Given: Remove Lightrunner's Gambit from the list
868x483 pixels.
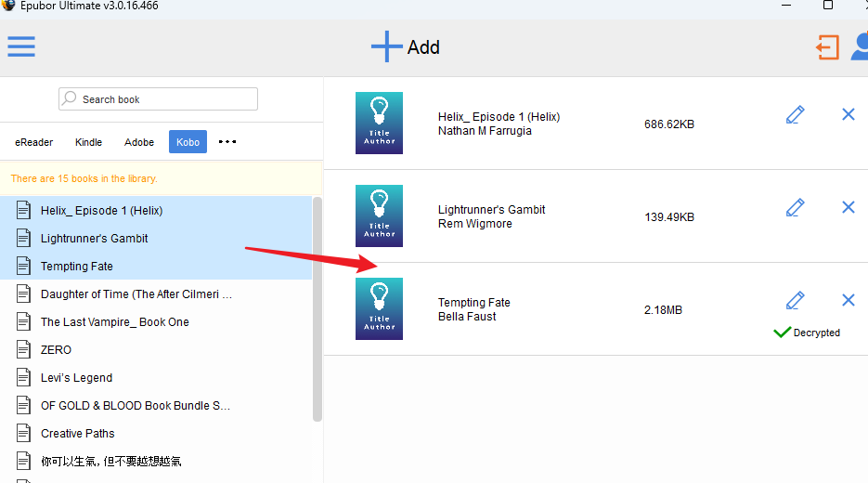Looking at the screenshot, I should (849, 207).
